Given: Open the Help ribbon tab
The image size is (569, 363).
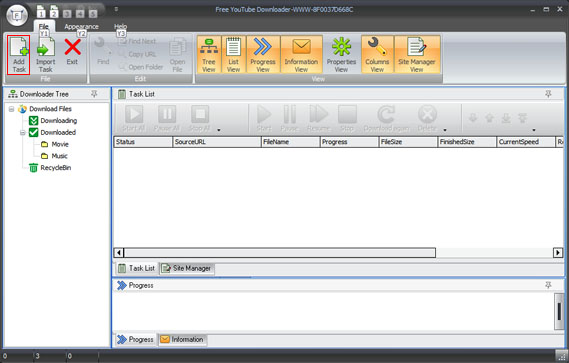Looking at the screenshot, I should coord(120,26).
